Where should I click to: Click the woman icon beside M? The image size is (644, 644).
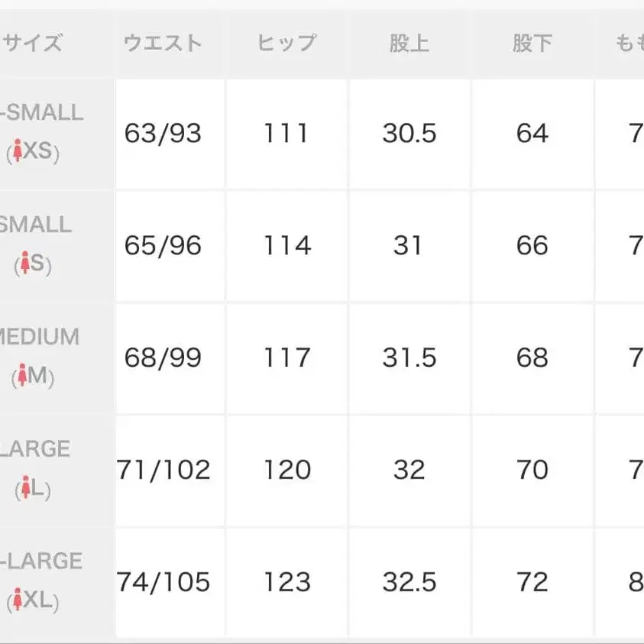[x=22, y=376]
